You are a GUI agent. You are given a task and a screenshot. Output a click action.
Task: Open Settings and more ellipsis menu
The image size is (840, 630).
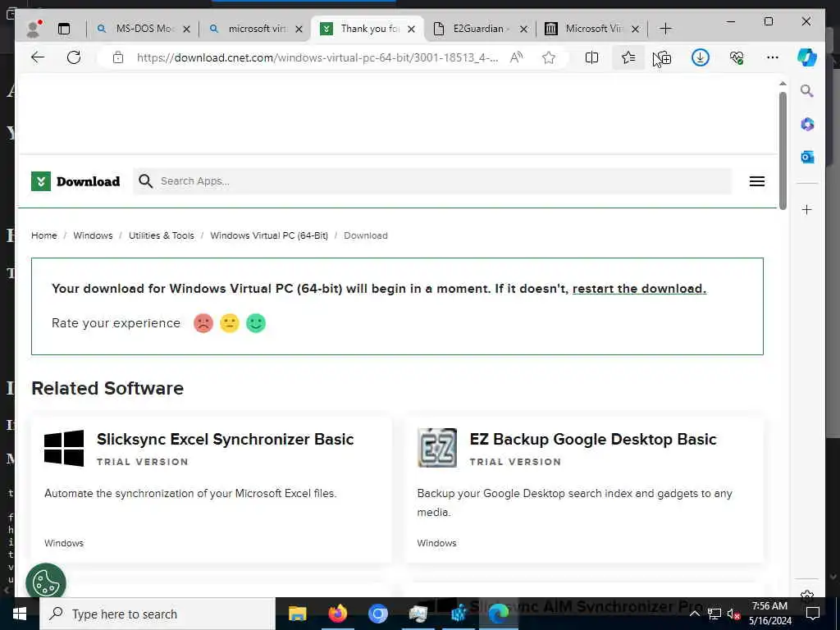tap(772, 57)
